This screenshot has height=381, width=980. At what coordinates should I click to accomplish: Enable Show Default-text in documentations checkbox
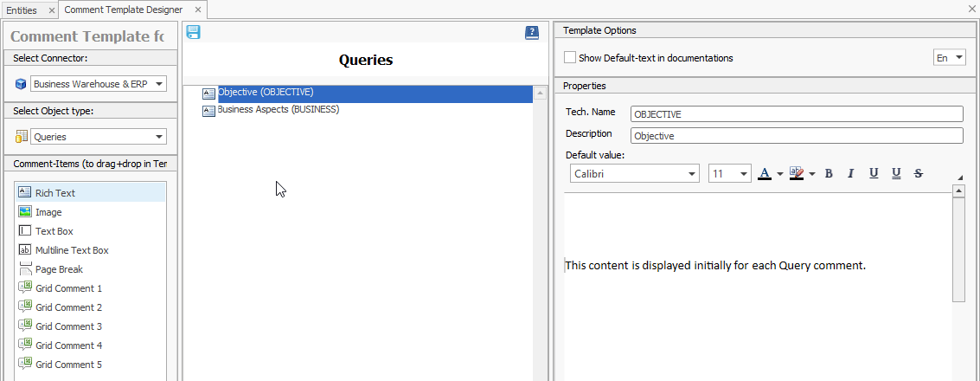(x=569, y=58)
